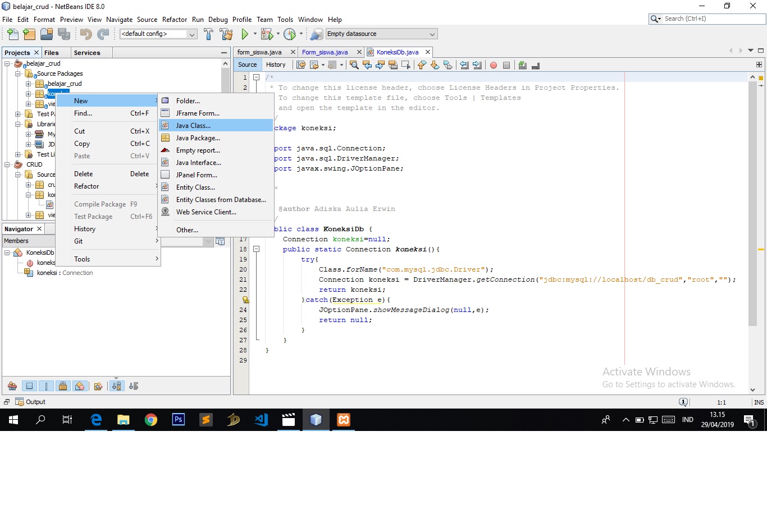767x532 pixels.
Task: Click the History view button
Action: (276, 65)
